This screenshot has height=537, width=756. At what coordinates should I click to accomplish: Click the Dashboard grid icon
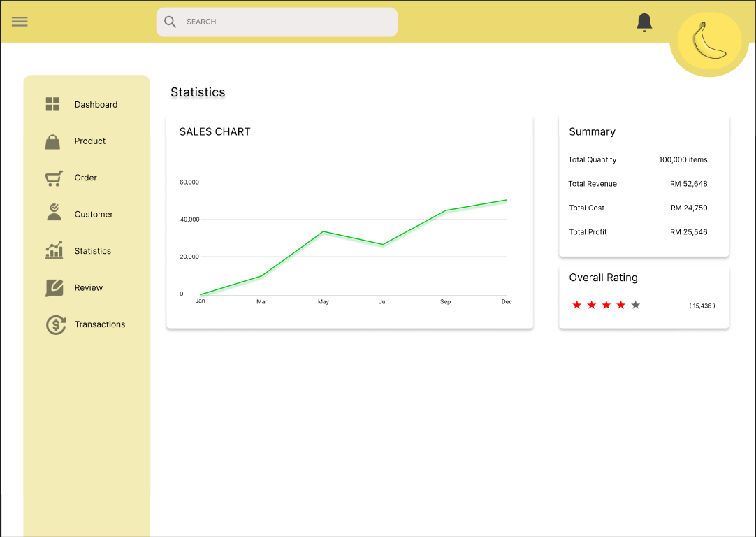(x=53, y=104)
